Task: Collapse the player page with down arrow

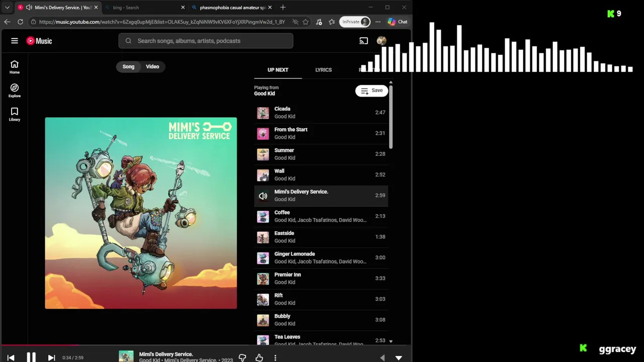Action: 398,358
